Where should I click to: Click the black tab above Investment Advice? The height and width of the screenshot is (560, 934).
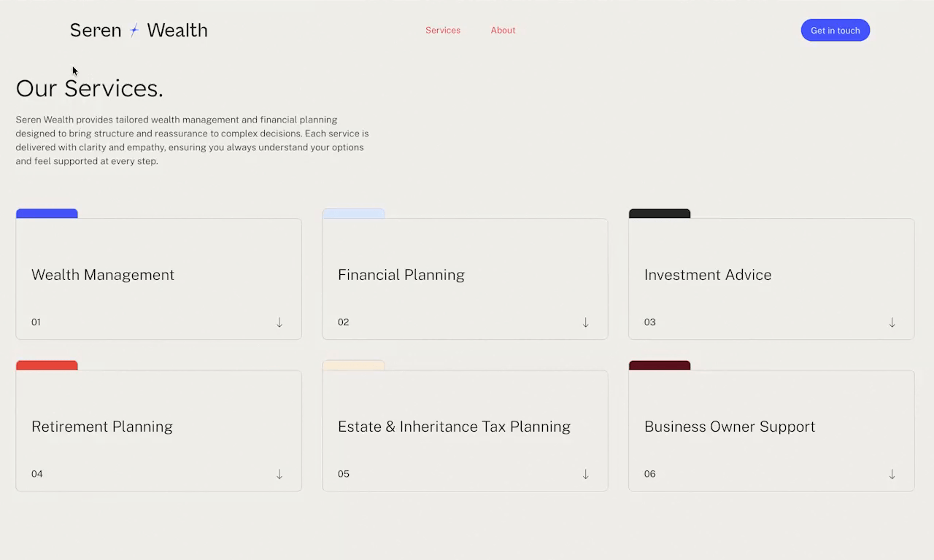[660, 214]
